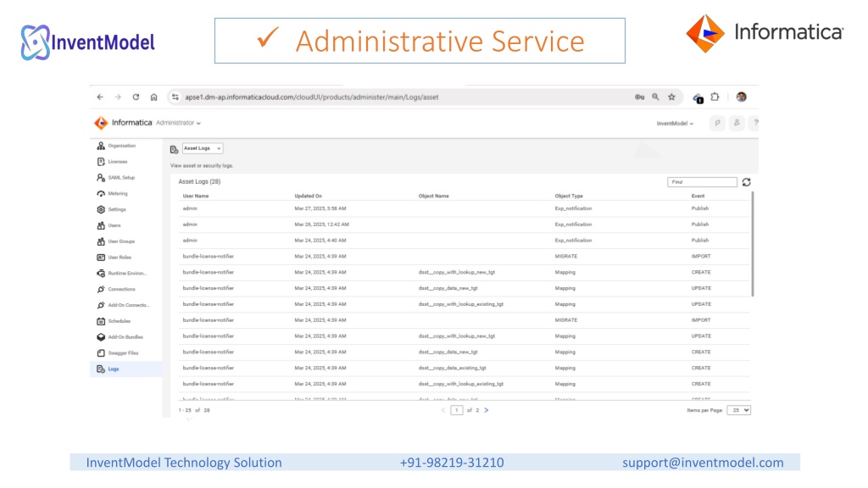Open the Asset Logs type dropdown

[202, 148]
